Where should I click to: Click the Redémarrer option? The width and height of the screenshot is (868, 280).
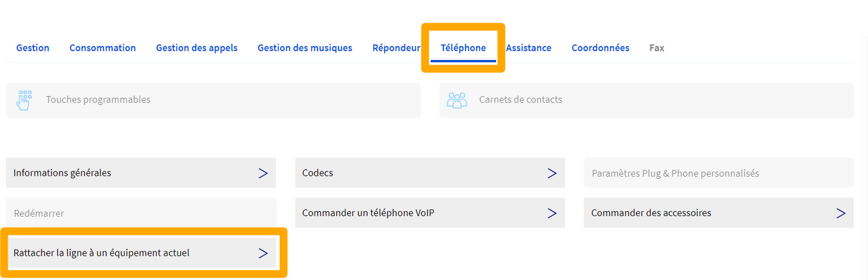point(39,213)
